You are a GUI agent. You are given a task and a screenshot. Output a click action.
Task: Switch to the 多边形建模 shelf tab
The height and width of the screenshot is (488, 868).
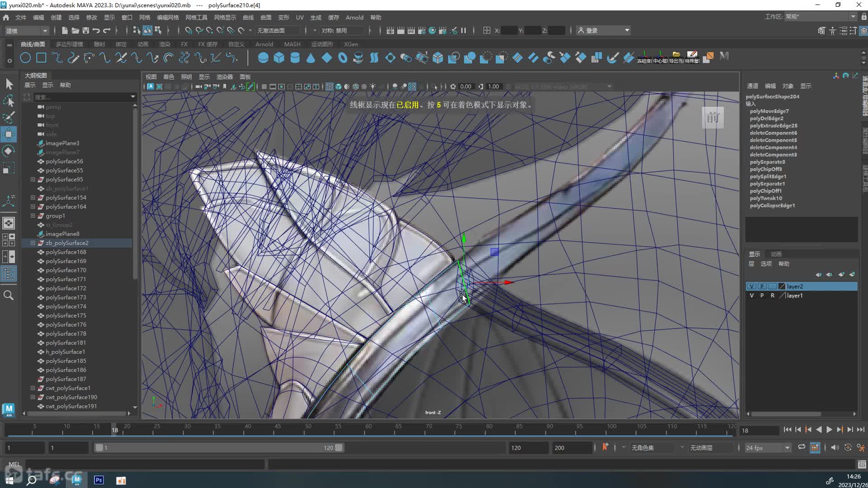point(69,44)
